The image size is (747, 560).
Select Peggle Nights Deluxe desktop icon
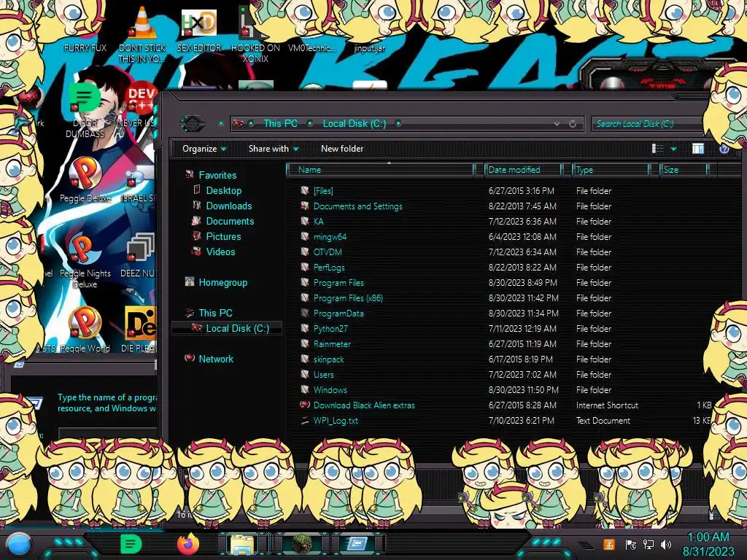tap(85, 261)
